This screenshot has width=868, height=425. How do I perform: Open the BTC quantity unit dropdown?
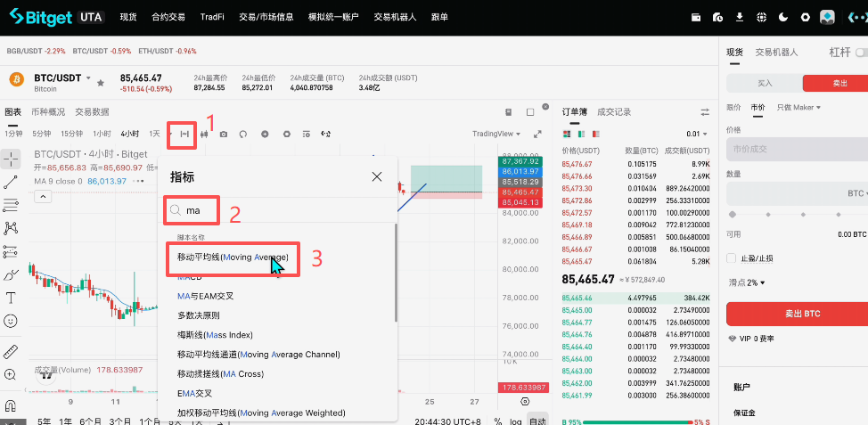point(856,193)
